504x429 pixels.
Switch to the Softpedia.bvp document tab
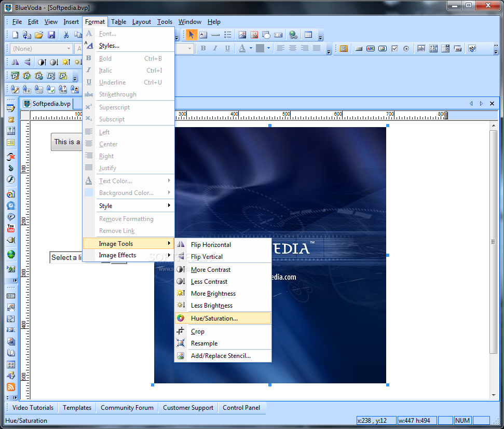click(48, 103)
